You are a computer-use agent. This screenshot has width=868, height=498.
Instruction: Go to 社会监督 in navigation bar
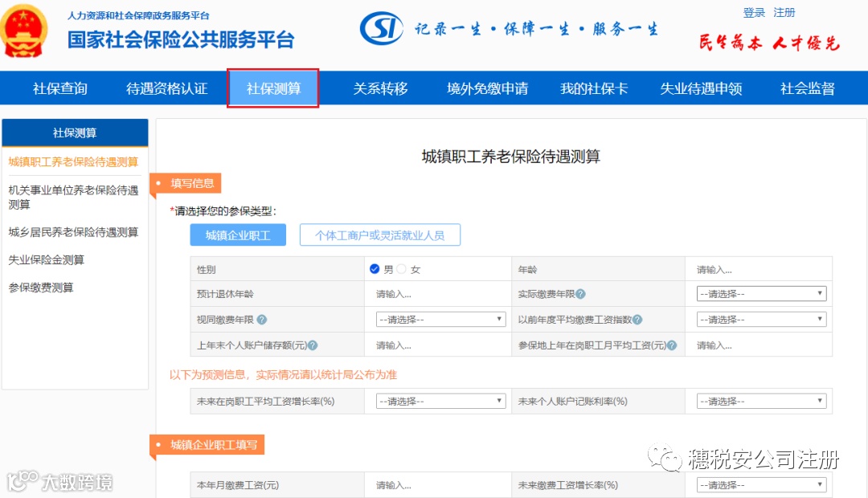[x=807, y=88]
